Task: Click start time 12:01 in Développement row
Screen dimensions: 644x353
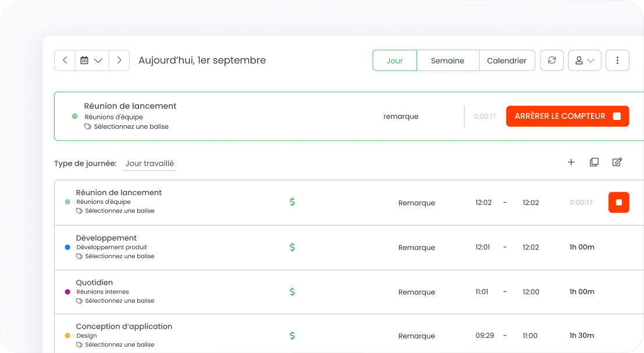Action: pos(483,247)
